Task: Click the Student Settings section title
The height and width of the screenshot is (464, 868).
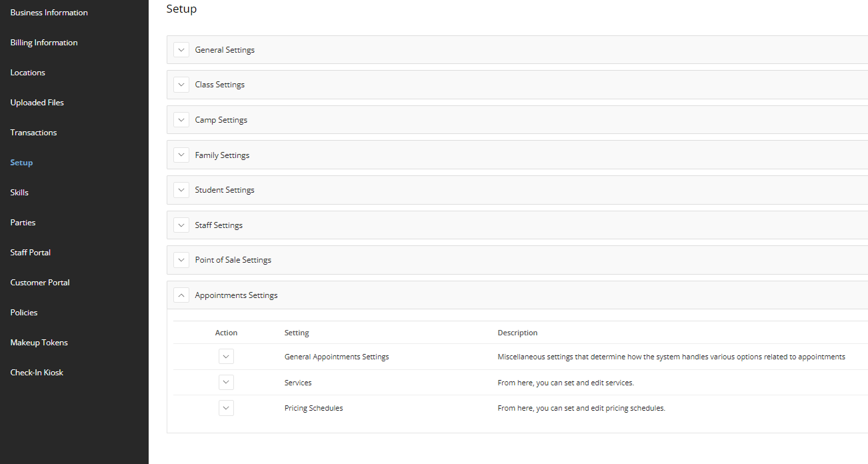Action: (225, 190)
